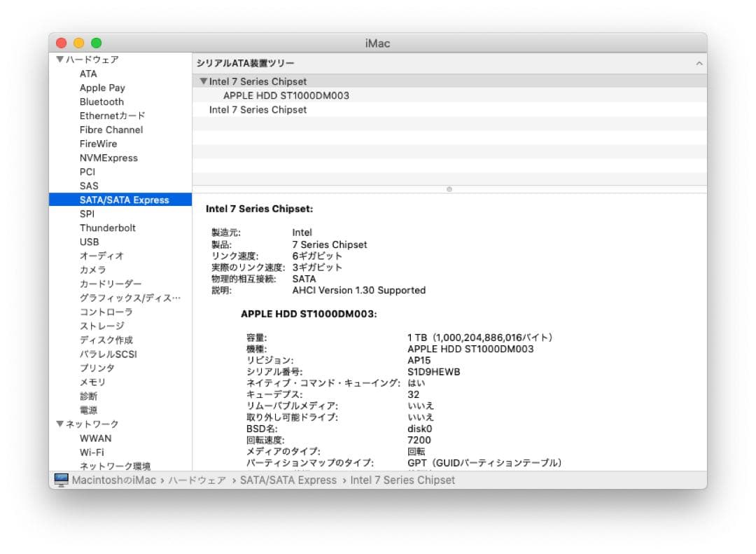
Task: Click SATA/SATA Express in the path bar
Action: pos(288,480)
